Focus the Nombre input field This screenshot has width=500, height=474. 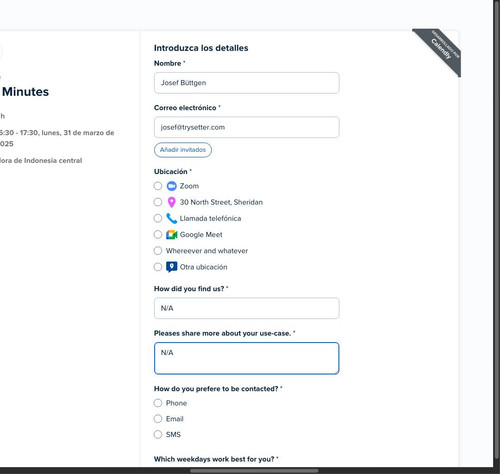pyautogui.click(x=247, y=83)
